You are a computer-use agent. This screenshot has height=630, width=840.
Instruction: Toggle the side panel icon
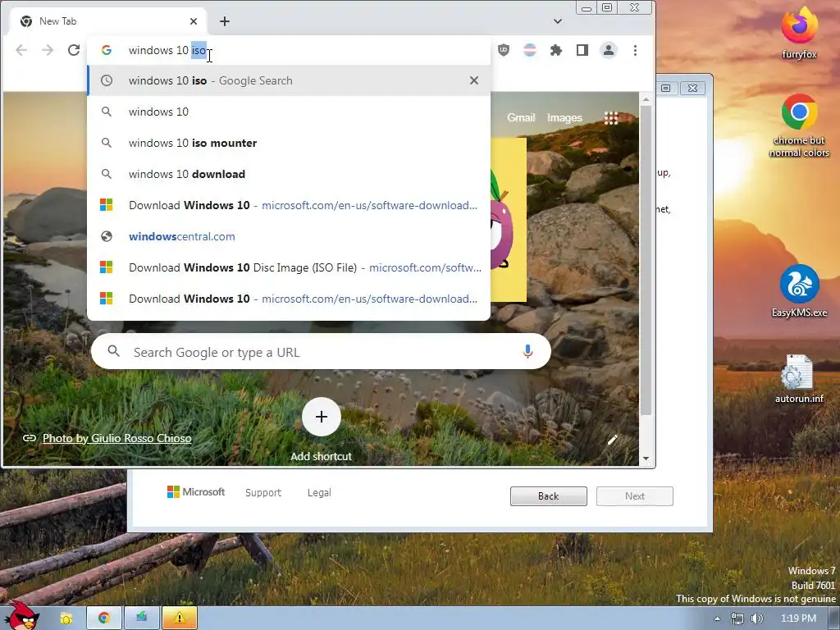point(582,50)
